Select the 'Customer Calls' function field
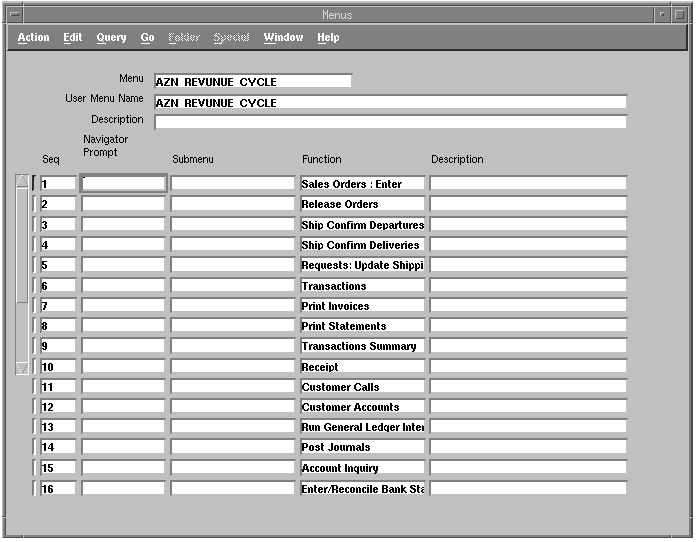Screen dimensions: 696x542 coord(363,387)
